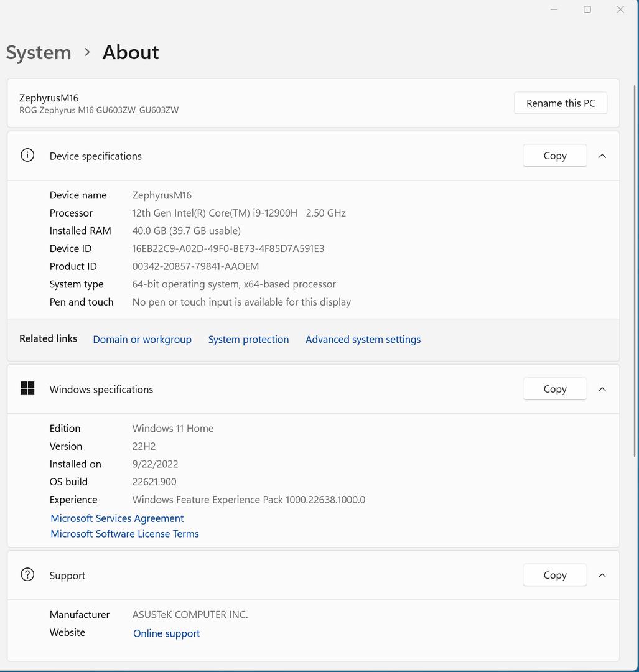Select the Version value 22H2
Viewport: 639px width, 672px height.
click(144, 446)
